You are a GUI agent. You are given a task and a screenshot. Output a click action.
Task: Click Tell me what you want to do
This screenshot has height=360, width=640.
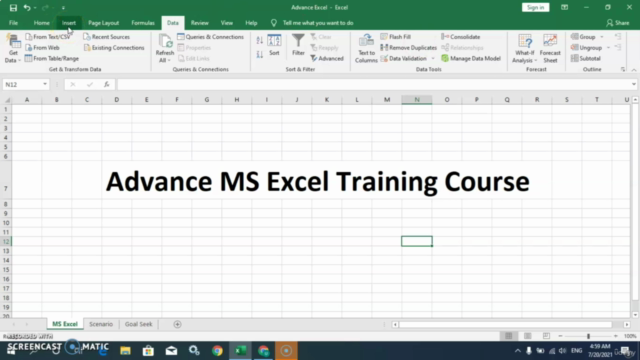pos(318,23)
